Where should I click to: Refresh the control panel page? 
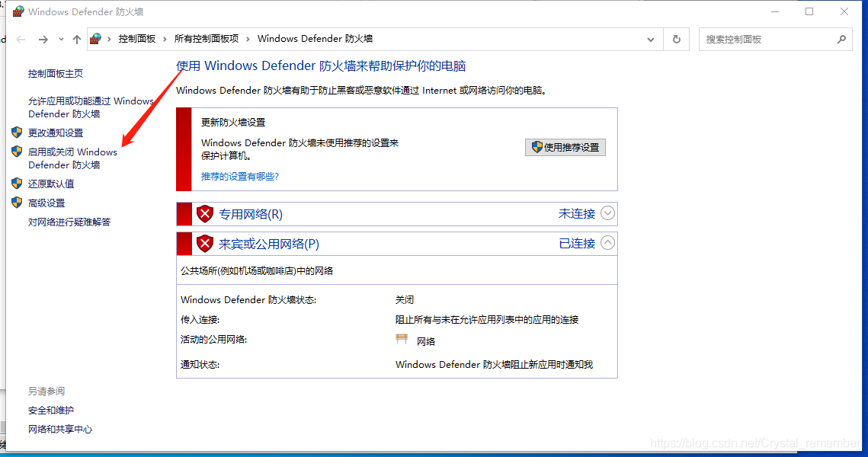pos(677,40)
